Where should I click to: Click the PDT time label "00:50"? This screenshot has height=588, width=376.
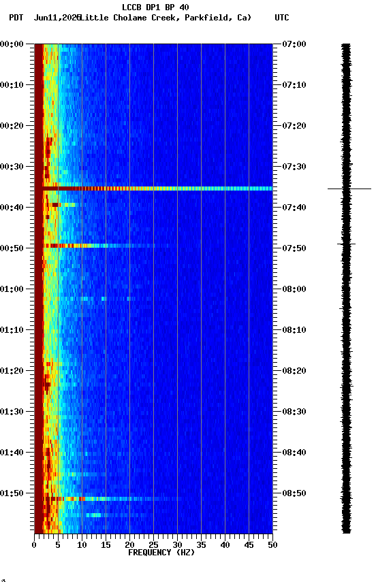click(12, 248)
